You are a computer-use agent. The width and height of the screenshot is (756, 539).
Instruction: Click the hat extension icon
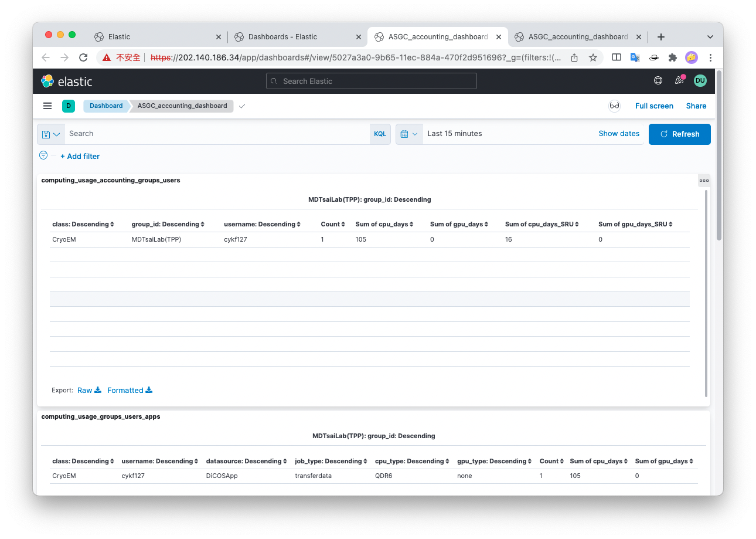[x=654, y=57]
